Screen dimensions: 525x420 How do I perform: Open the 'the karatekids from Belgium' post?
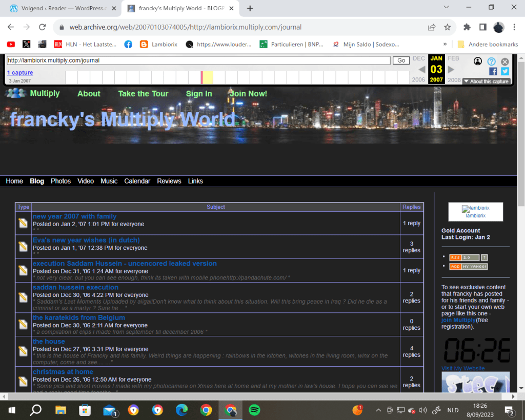tap(78, 317)
